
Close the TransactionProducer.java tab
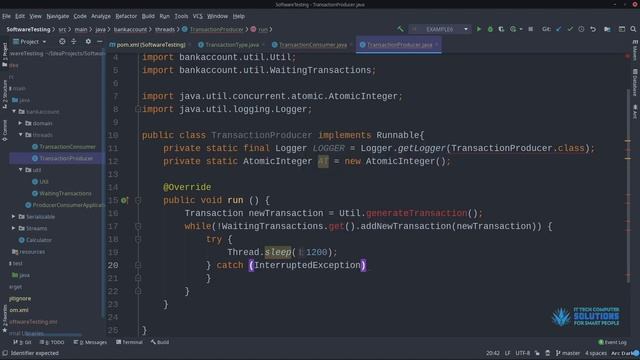pos(437,45)
